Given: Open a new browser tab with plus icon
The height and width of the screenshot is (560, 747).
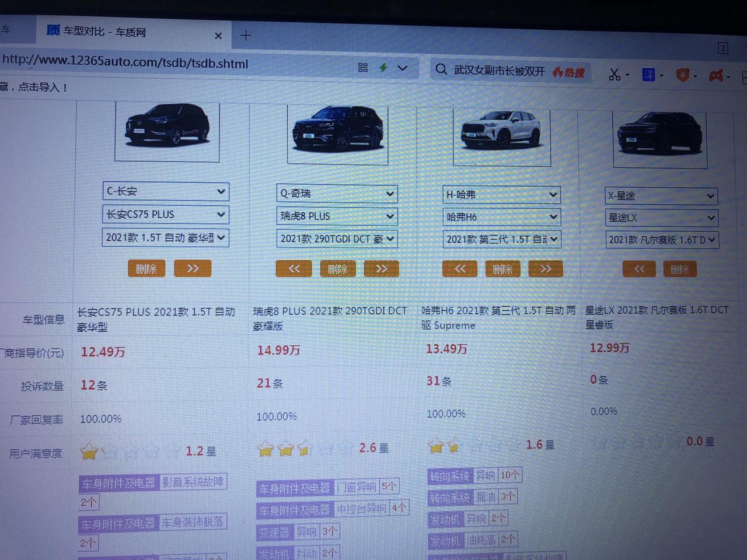Looking at the screenshot, I should [246, 36].
